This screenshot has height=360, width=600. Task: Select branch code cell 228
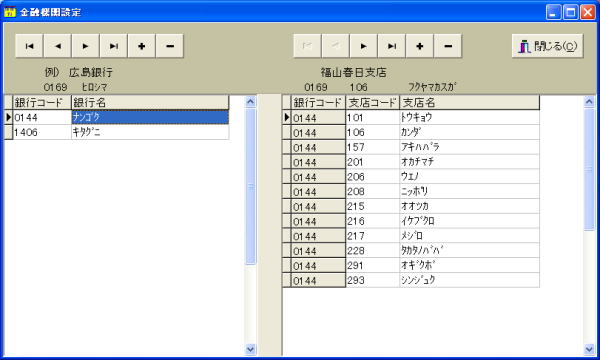373,251
